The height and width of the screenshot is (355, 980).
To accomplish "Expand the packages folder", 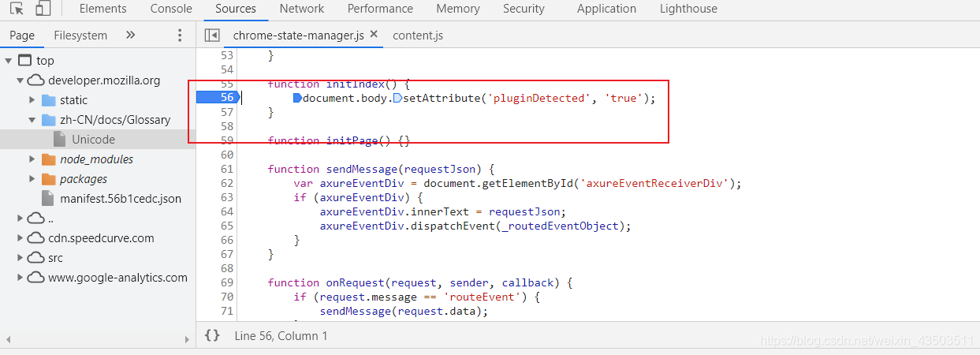I will click(32, 179).
